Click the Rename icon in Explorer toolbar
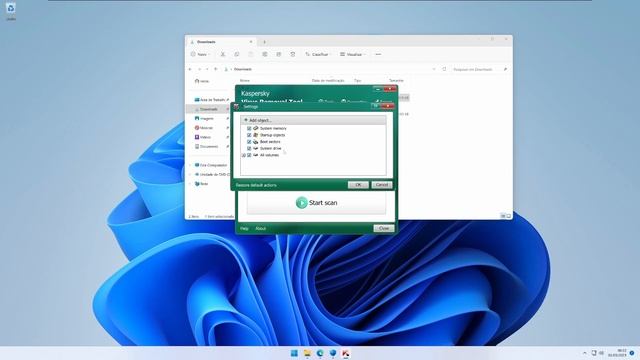Image resolution: width=640 pixels, height=360 pixels. tap(265, 54)
